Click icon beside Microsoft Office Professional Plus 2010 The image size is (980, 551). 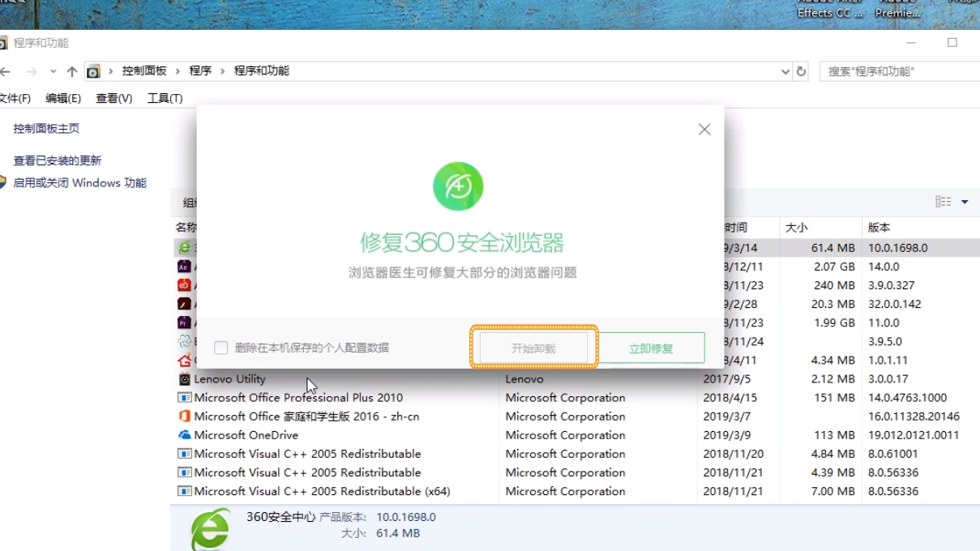[x=185, y=398]
